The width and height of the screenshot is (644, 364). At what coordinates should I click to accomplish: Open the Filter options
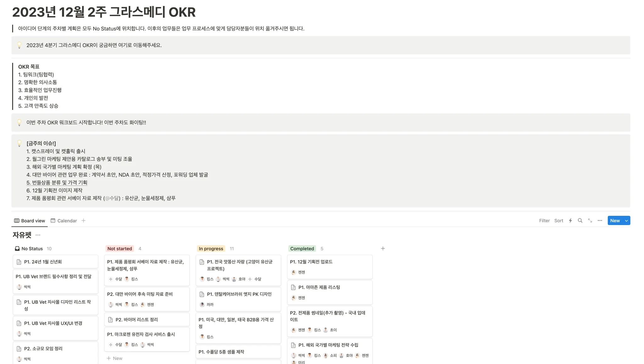[544, 221]
